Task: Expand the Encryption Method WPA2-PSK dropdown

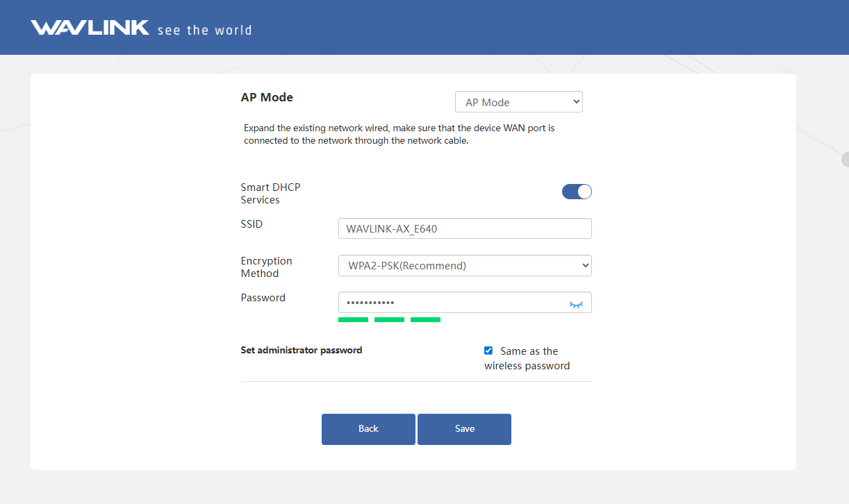Action: 464,265
